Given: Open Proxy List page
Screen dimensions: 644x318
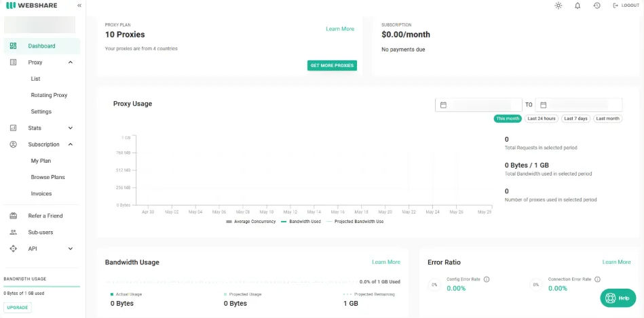Looking at the screenshot, I should coord(35,79).
